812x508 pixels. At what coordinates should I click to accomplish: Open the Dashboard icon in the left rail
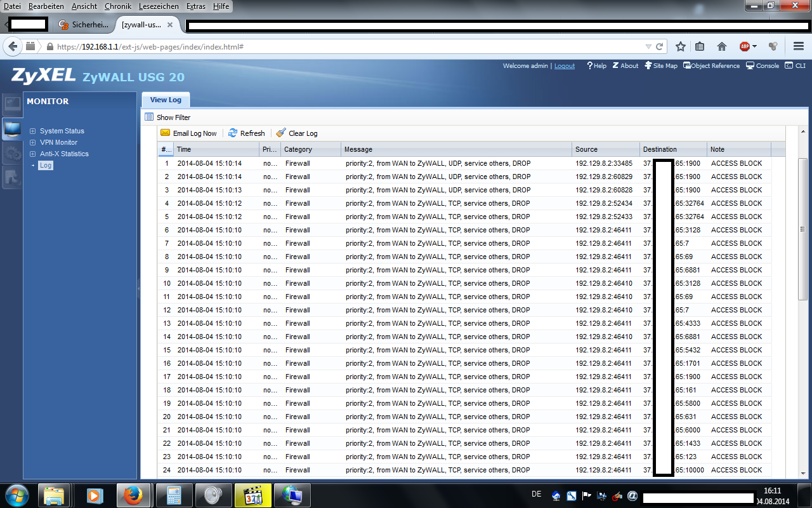pos(12,104)
